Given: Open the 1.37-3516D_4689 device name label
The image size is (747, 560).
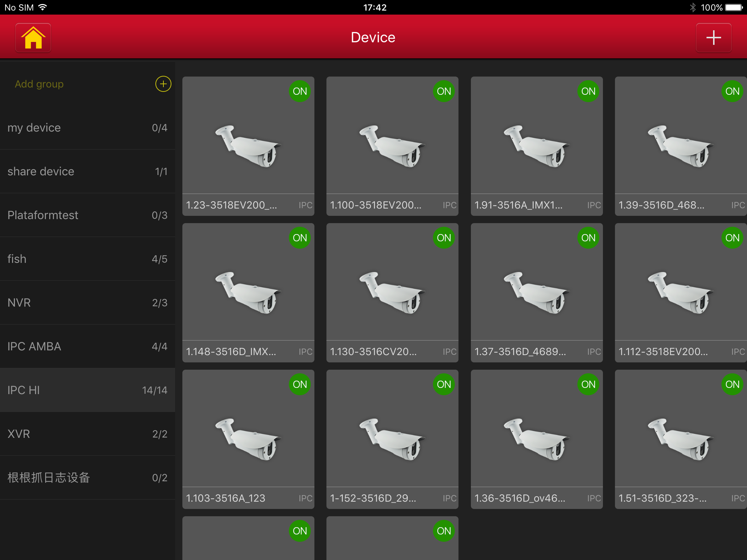Looking at the screenshot, I should click(520, 351).
